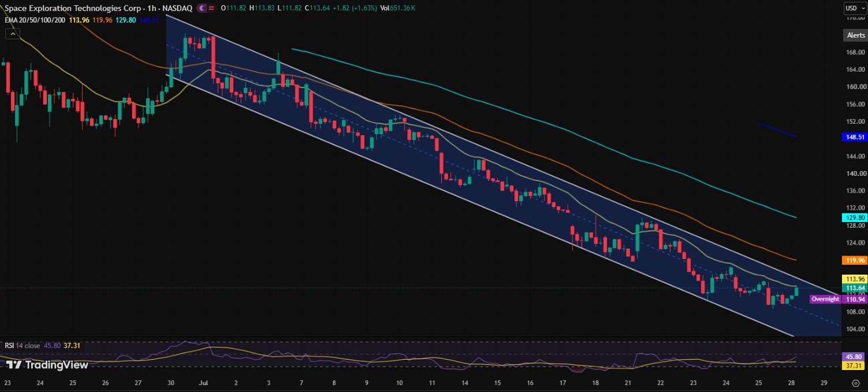Collapse the indicator legend with chevron
This screenshot has width=868, height=392.
click(x=12, y=34)
